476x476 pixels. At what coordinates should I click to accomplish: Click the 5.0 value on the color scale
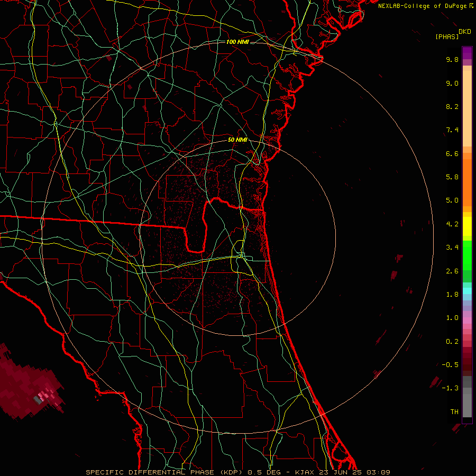click(x=452, y=200)
